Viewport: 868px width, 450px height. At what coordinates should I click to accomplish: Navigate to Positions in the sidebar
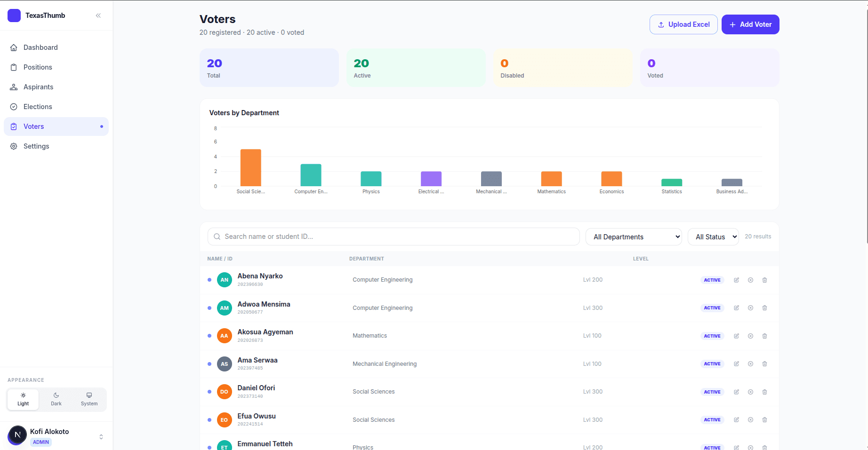38,67
